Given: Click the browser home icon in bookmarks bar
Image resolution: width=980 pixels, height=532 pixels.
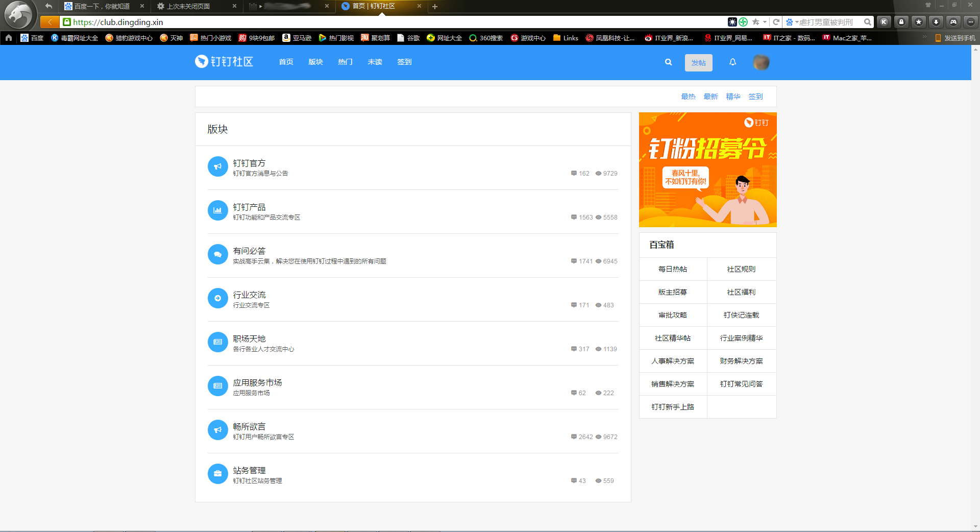Looking at the screenshot, I should 9,38.
